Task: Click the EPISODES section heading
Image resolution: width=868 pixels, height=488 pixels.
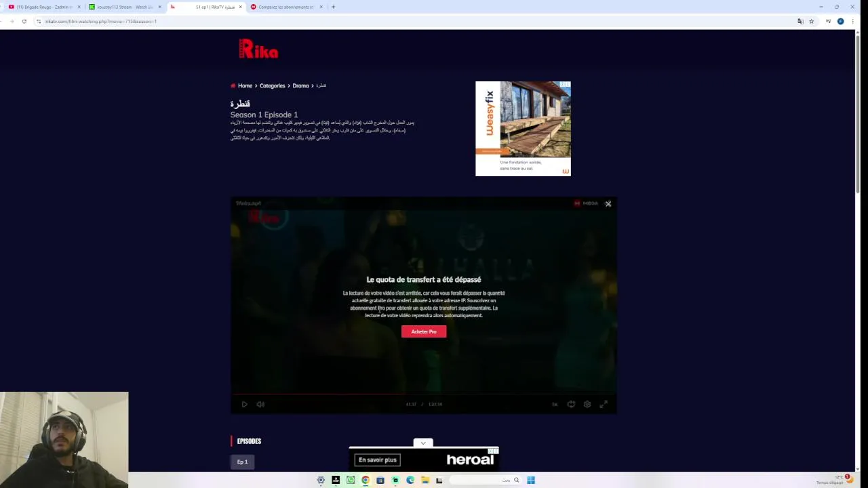Action: 249,441
